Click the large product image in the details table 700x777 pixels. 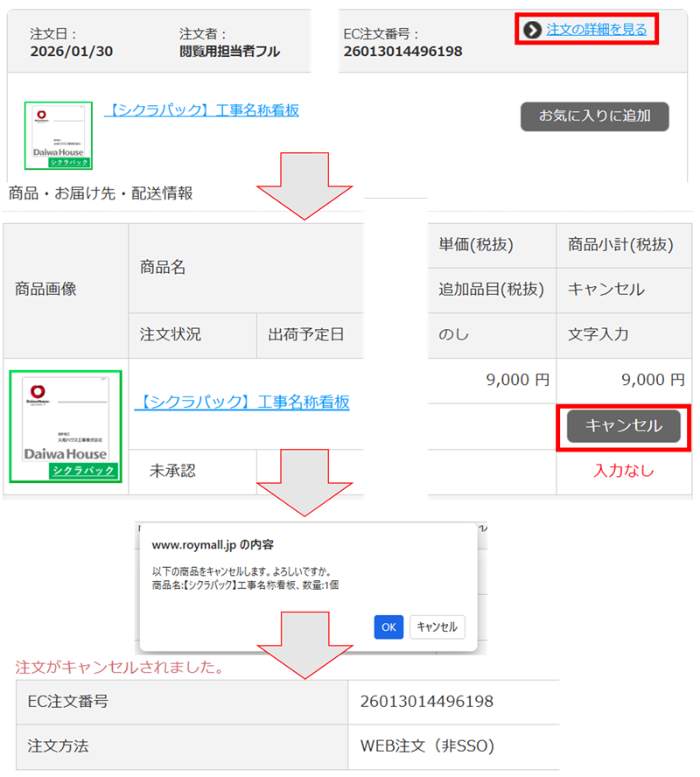(x=66, y=426)
